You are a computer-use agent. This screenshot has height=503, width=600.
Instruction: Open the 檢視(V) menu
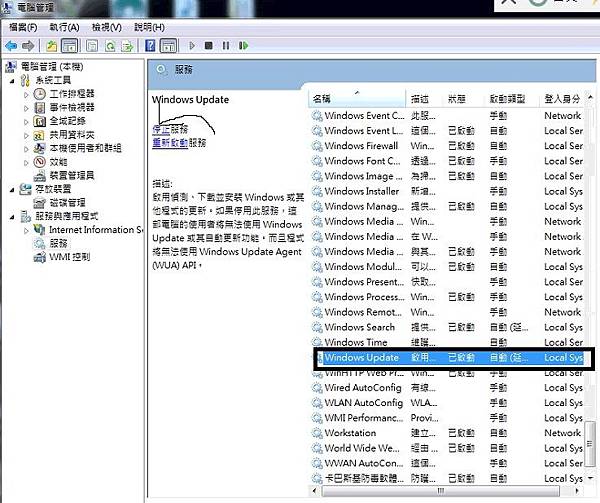(107, 27)
